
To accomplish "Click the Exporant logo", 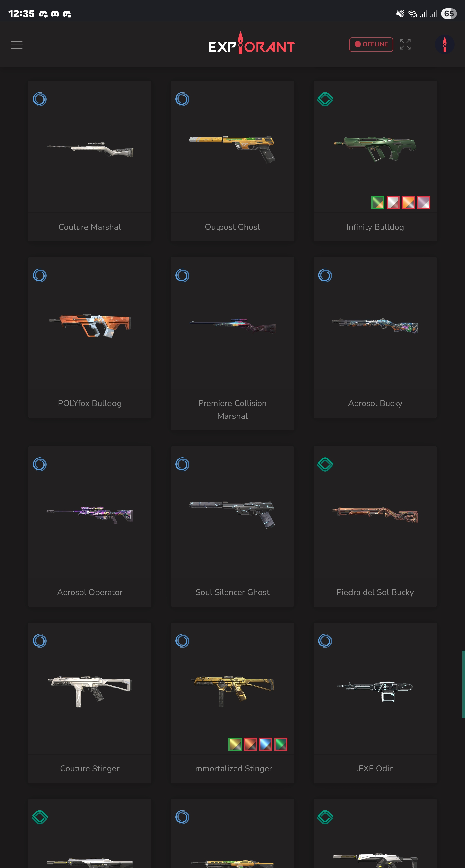I will click(x=252, y=44).
